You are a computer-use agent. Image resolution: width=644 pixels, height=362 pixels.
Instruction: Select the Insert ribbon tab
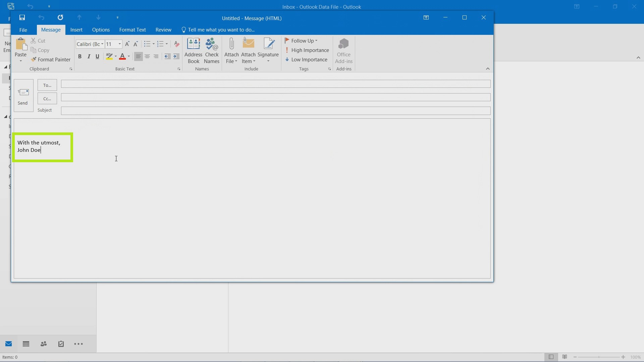pyautogui.click(x=75, y=29)
